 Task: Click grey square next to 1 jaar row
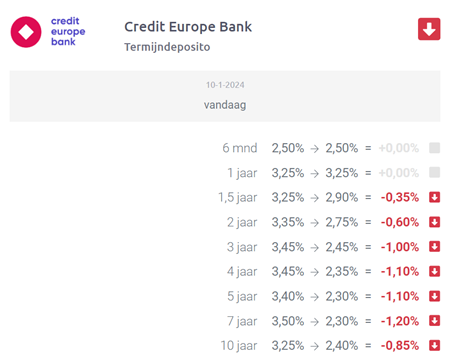tap(434, 172)
